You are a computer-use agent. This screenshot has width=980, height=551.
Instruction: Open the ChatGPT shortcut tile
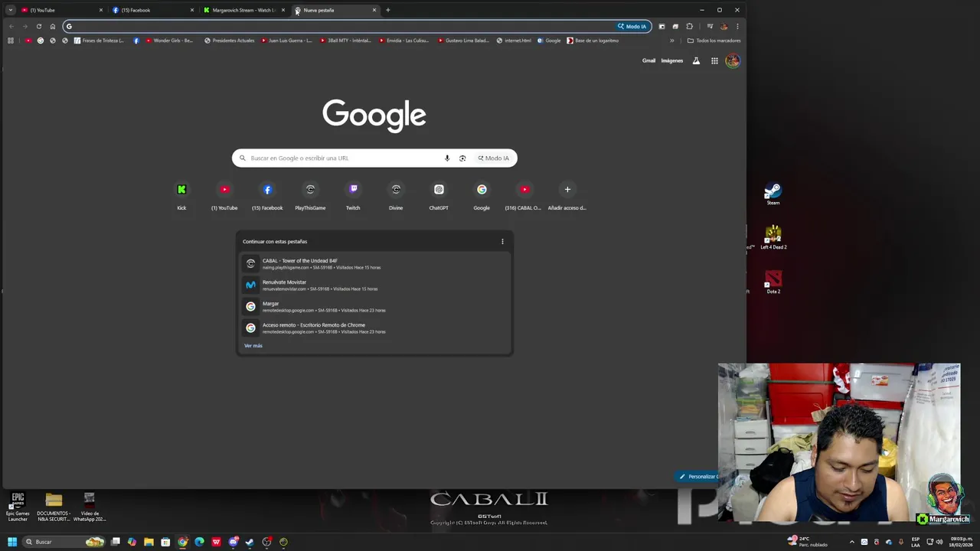point(439,196)
